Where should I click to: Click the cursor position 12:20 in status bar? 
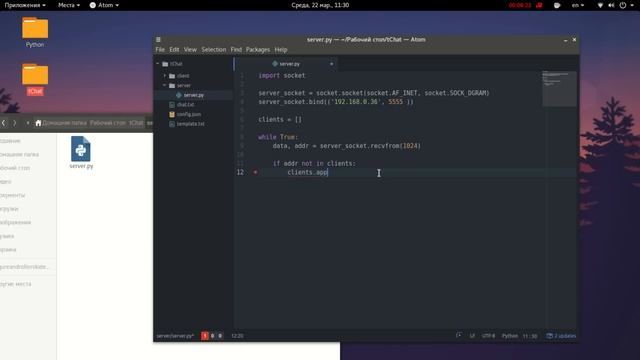[x=237, y=336]
